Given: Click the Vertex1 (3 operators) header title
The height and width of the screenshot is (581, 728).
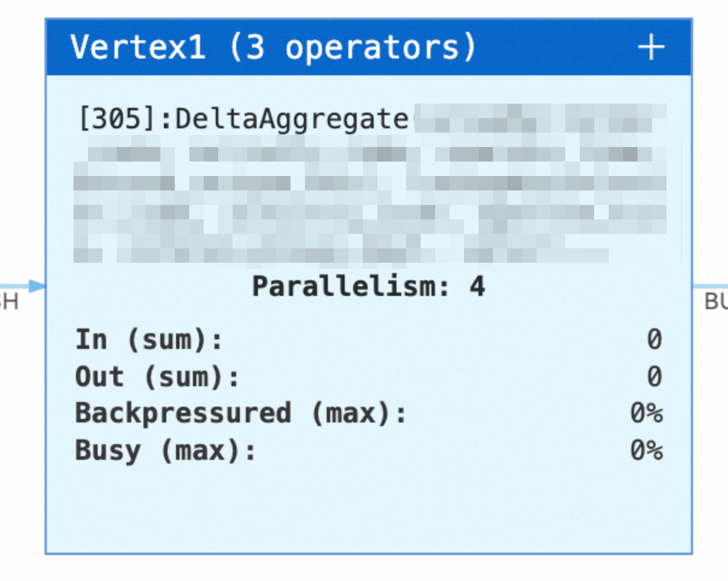Looking at the screenshot, I should (x=274, y=47).
